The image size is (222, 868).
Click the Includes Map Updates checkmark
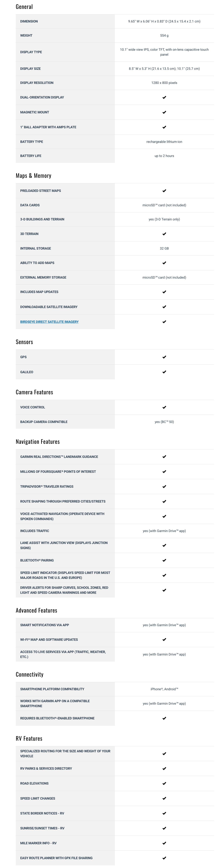(x=164, y=292)
